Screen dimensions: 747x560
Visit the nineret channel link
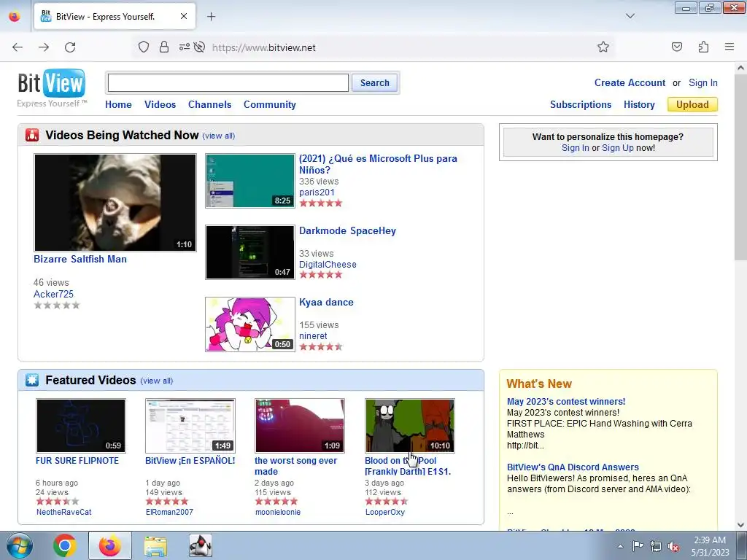pyautogui.click(x=313, y=335)
